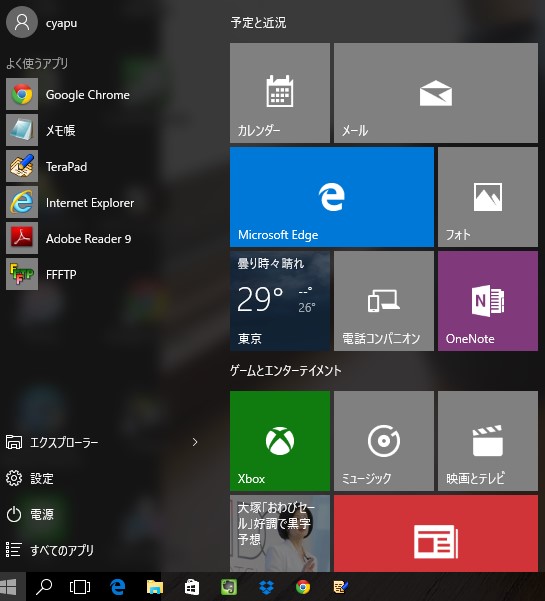The width and height of the screenshot is (545, 601).
Task: Expand the Explorer (エクスプローラー) chevron arrow
Action: pyautogui.click(x=195, y=442)
